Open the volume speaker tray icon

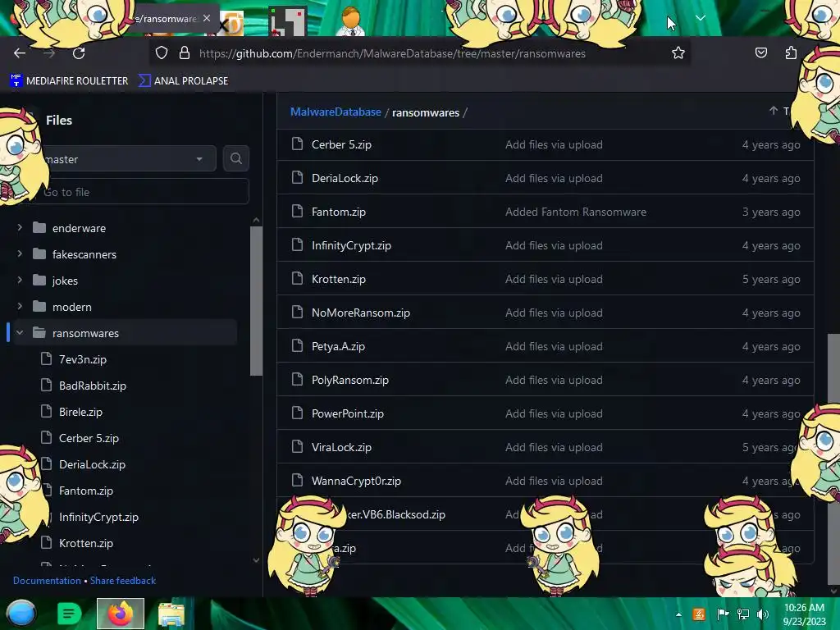[x=762, y=614]
